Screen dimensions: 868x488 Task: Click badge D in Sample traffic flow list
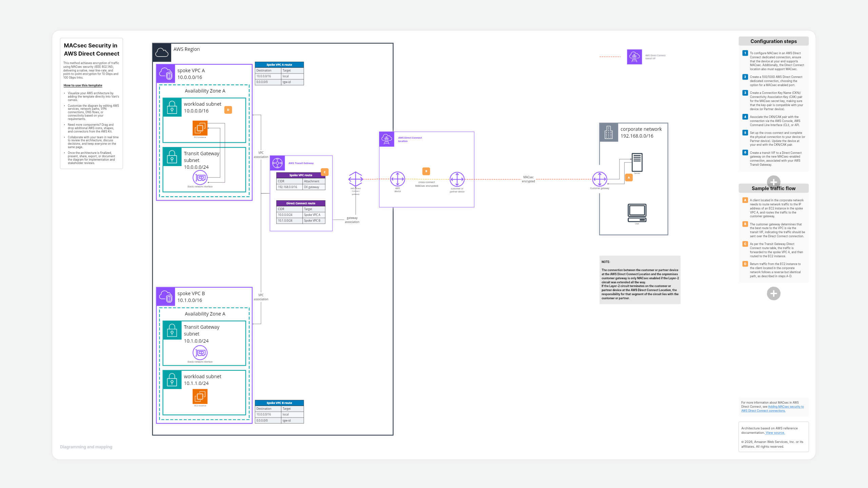[745, 264]
